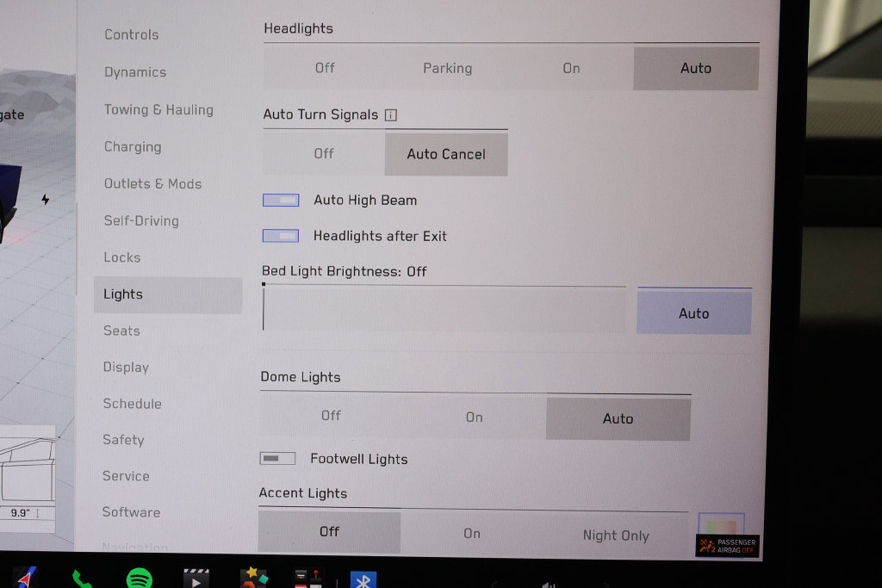The width and height of the screenshot is (882, 588).
Task: Go to the Service menu
Action: (x=126, y=476)
